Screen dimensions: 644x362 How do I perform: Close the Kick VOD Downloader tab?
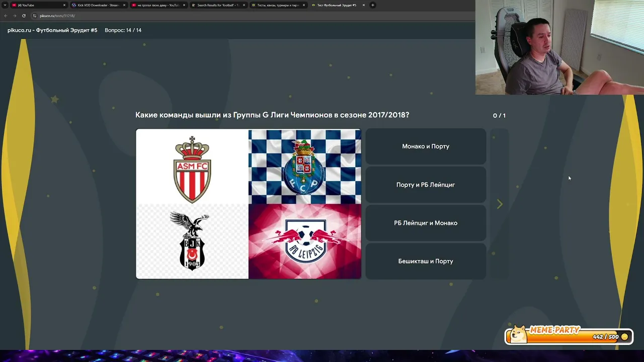click(124, 5)
